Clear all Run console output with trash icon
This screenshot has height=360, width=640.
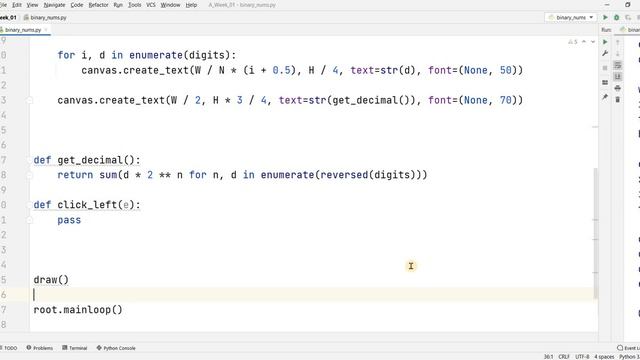618,100
